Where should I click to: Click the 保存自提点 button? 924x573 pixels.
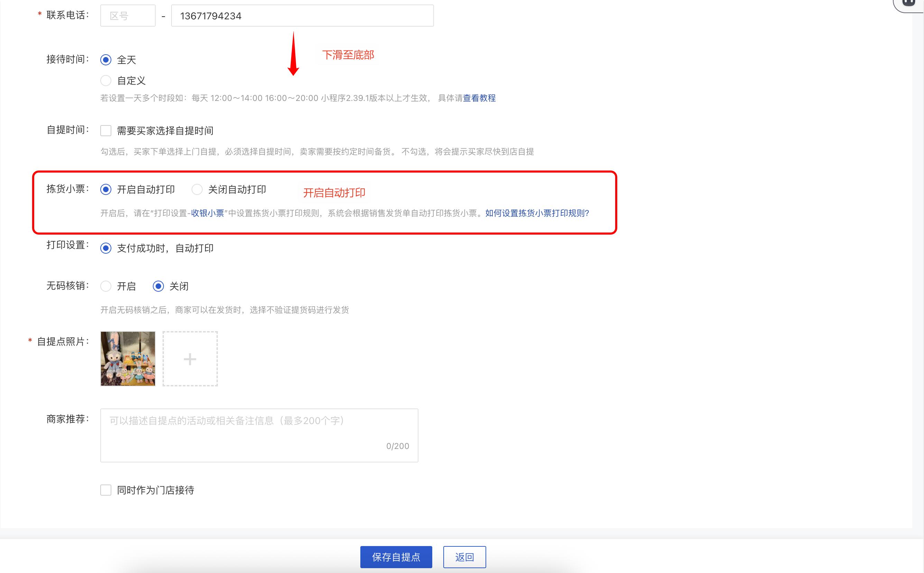click(x=396, y=557)
